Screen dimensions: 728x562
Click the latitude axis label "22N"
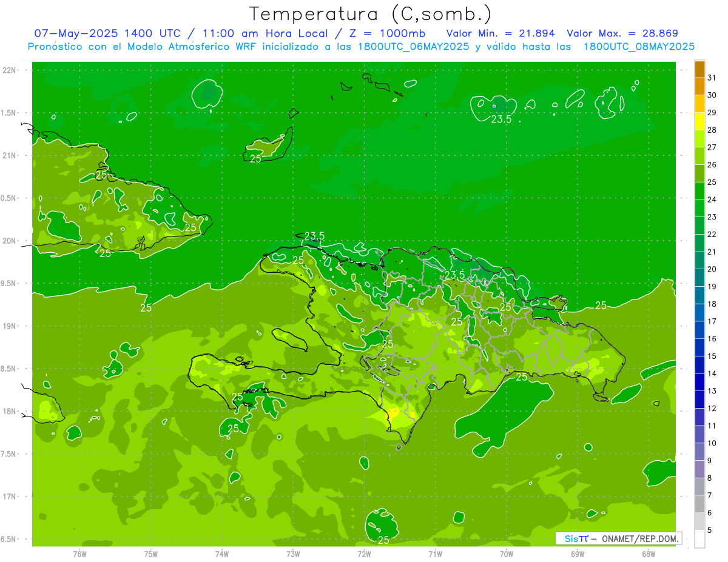[x=9, y=70]
